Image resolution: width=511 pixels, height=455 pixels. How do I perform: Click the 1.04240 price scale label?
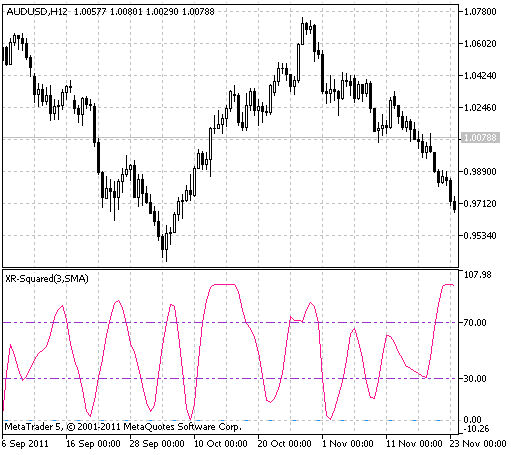coord(480,76)
